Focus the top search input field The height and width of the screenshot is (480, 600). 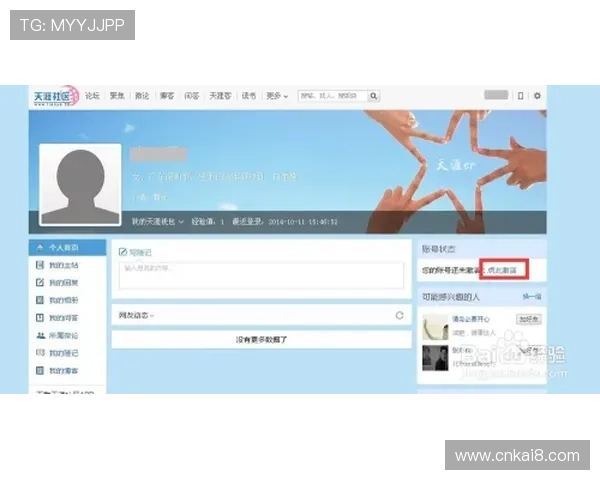[333, 96]
